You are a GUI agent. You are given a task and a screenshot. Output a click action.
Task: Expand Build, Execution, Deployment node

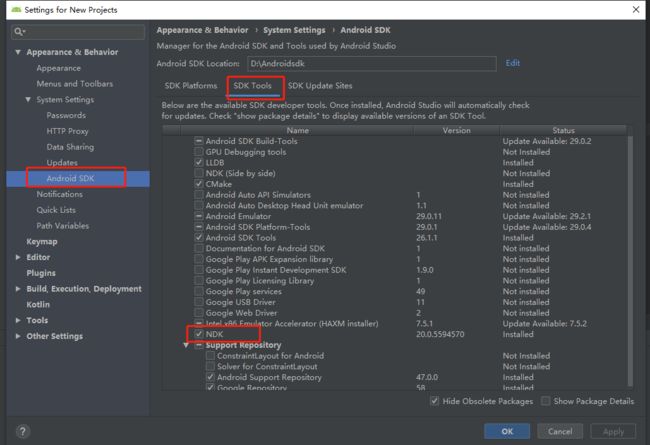(18, 289)
